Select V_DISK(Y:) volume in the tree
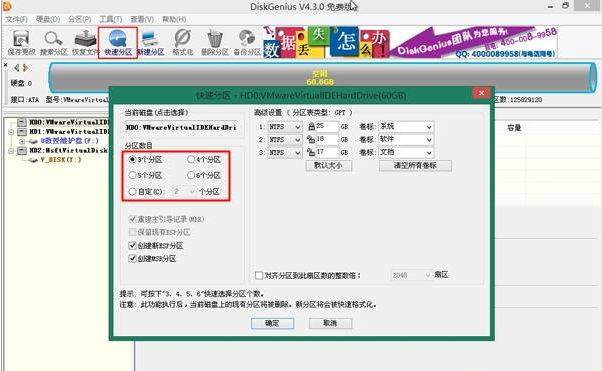This screenshot has width=602, height=371. coord(61,160)
